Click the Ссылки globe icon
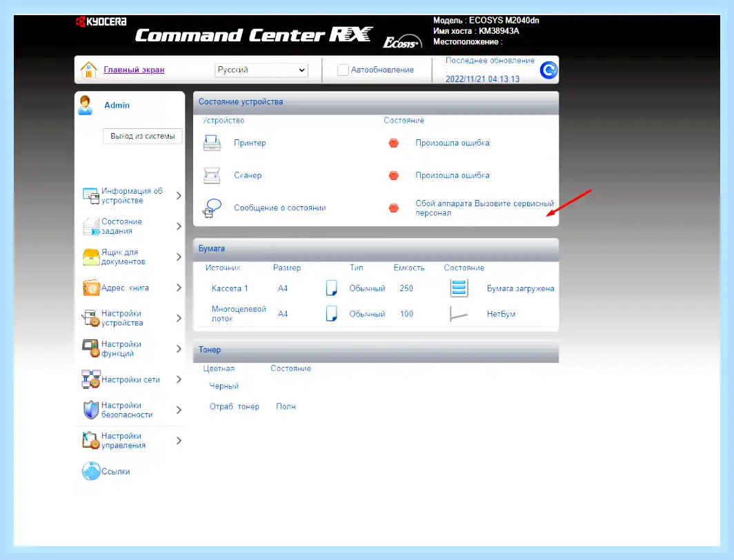 tap(91, 471)
